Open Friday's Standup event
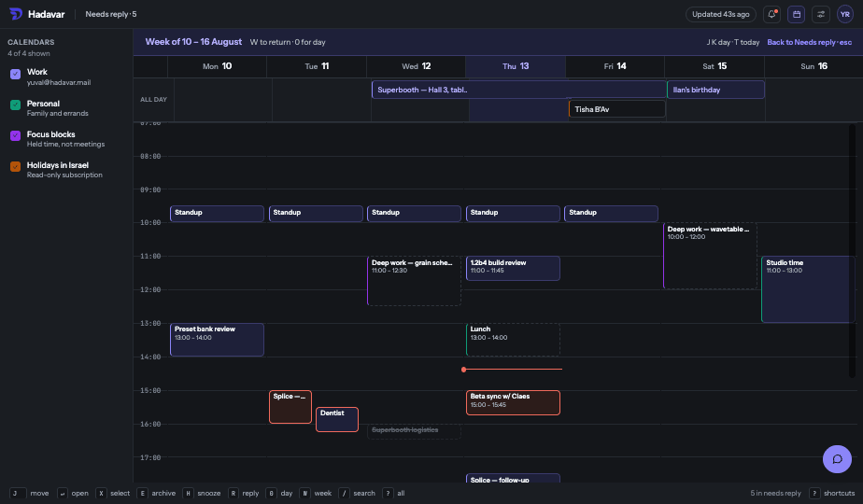The width and height of the screenshot is (863, 504). (611, 214)
